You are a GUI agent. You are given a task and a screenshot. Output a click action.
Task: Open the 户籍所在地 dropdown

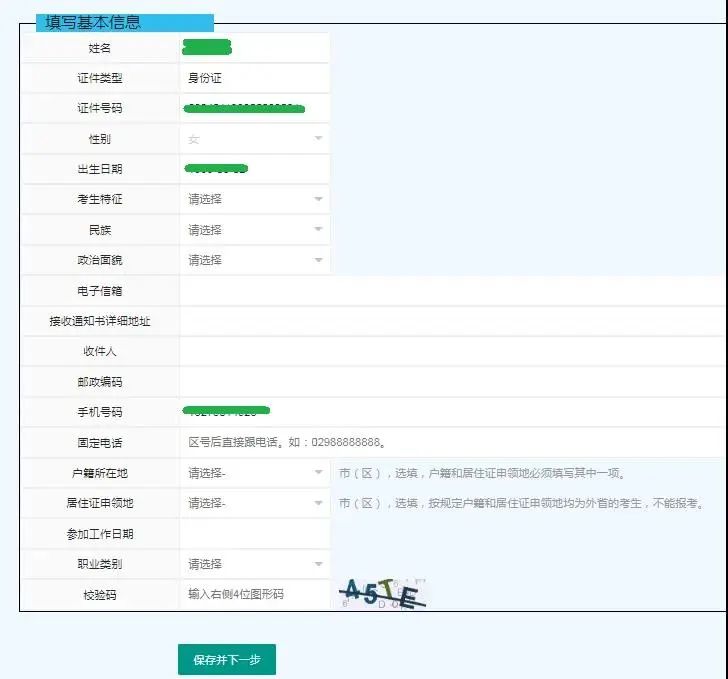[254, 473]
